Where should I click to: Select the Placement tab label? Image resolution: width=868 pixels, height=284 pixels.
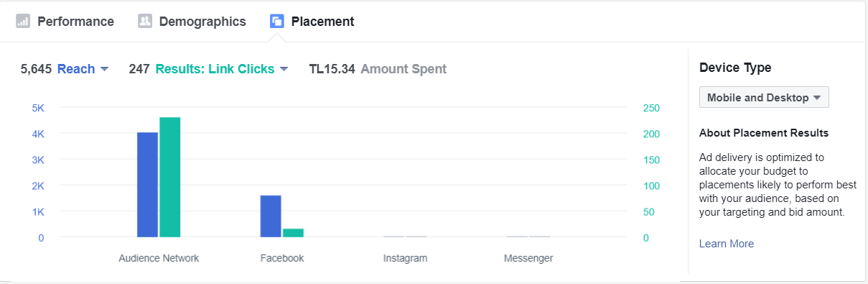[x=322, y=22]
